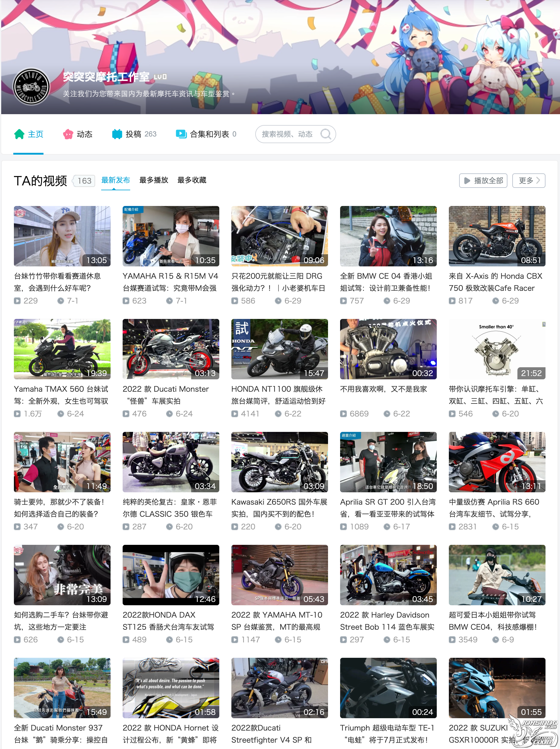Open title 2022 款 HONDA Hornet 设计过程
This screenshot has height=749, width=560.
(x=171, y=734)
